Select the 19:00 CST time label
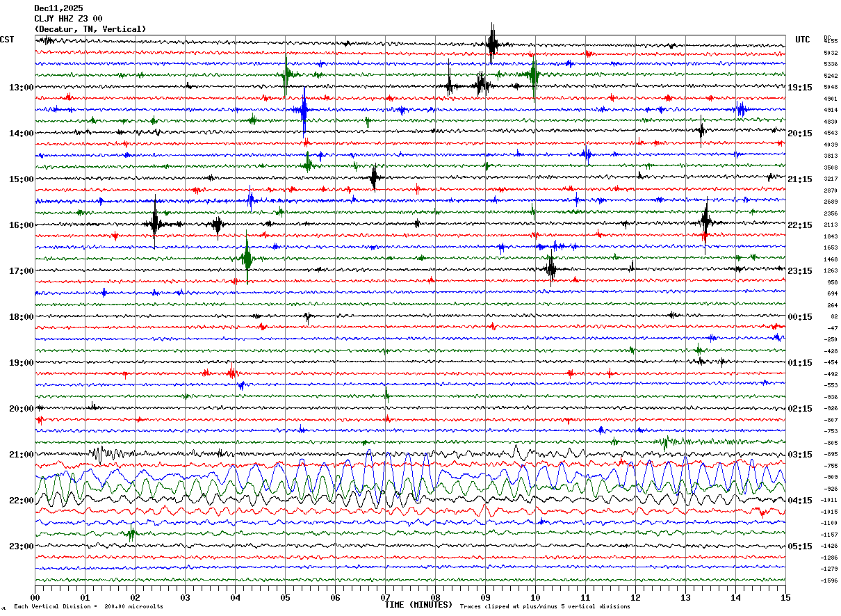 pyautogui.click(x=22, y=363)
